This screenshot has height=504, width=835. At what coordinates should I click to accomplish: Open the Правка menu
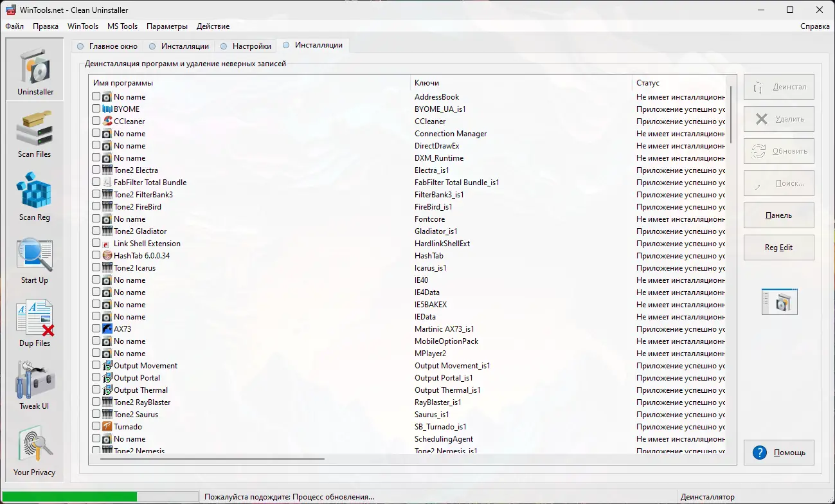click(x=46, y=26)
